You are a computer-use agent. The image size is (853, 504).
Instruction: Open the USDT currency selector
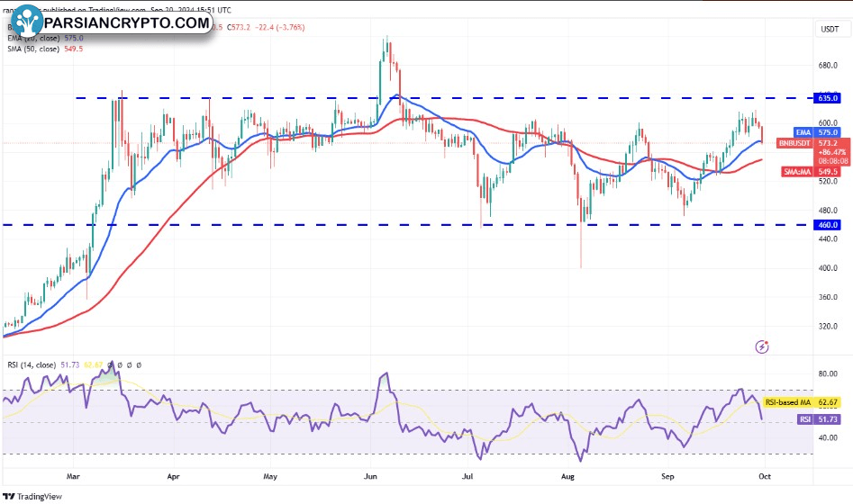pos(828,30)
